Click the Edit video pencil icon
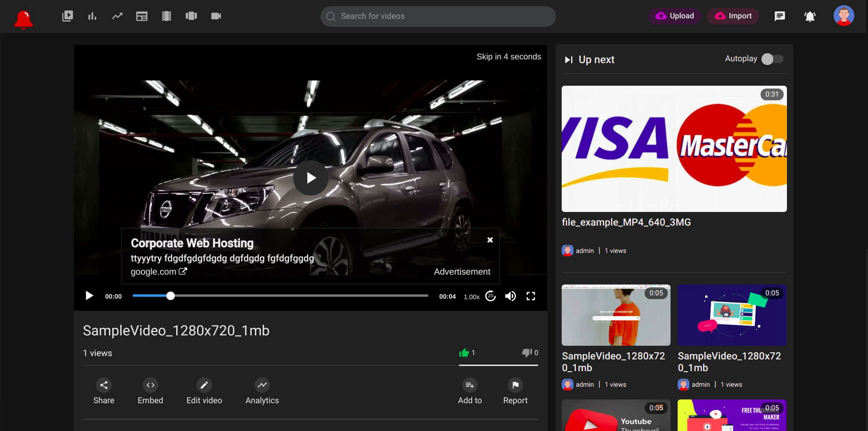 [204, 385]
